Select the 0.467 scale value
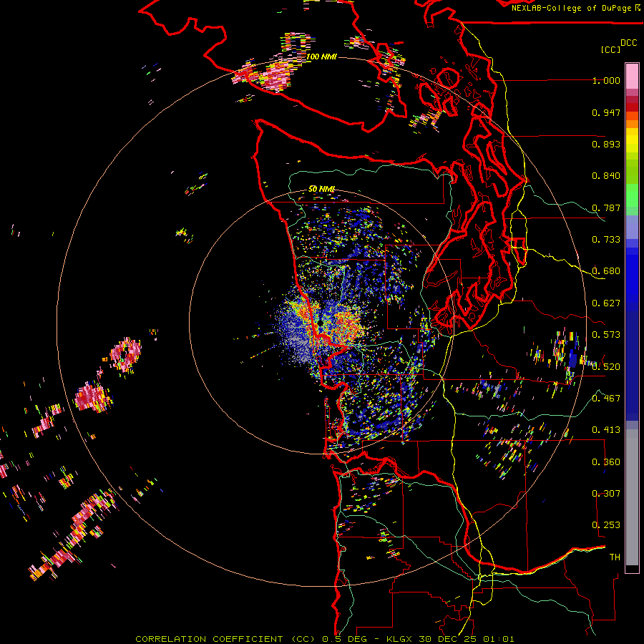The height and width of the screenshot is (644, 644). pyautogui.click(x=606, y=398)
